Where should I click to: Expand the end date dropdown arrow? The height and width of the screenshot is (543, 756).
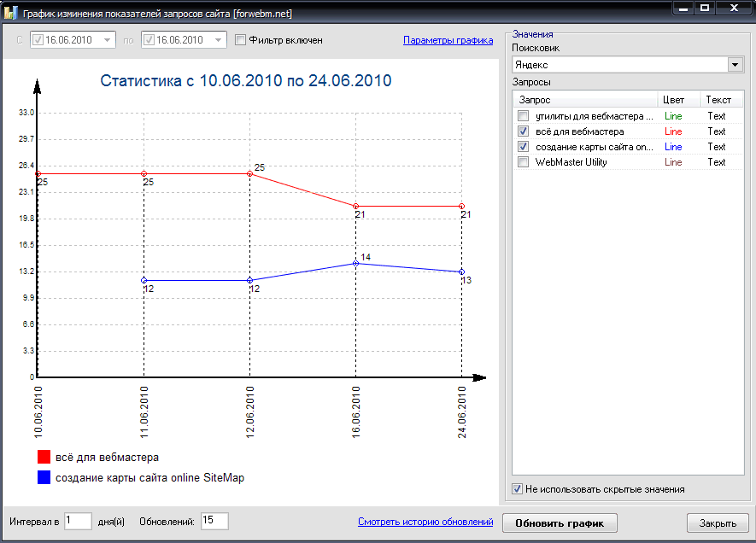click(x=218, y=40)
